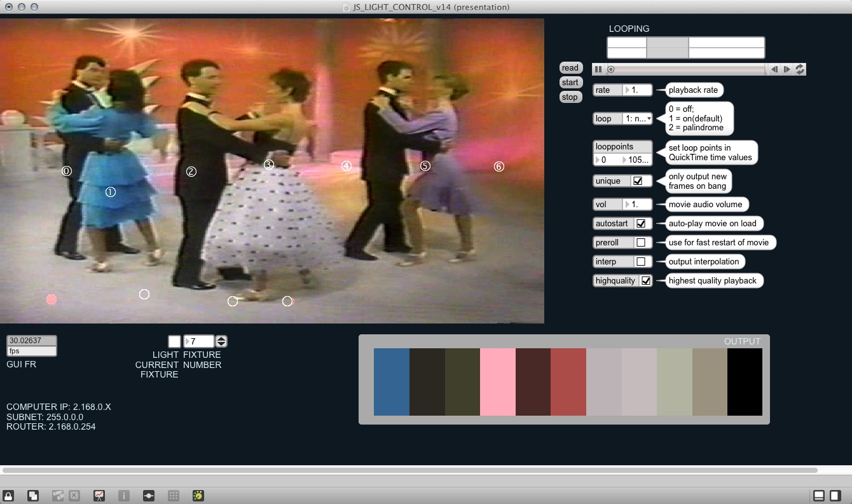Screen dimensions: 852x504
Task: Disable the autostart checkbox
Action: point(641,224)
